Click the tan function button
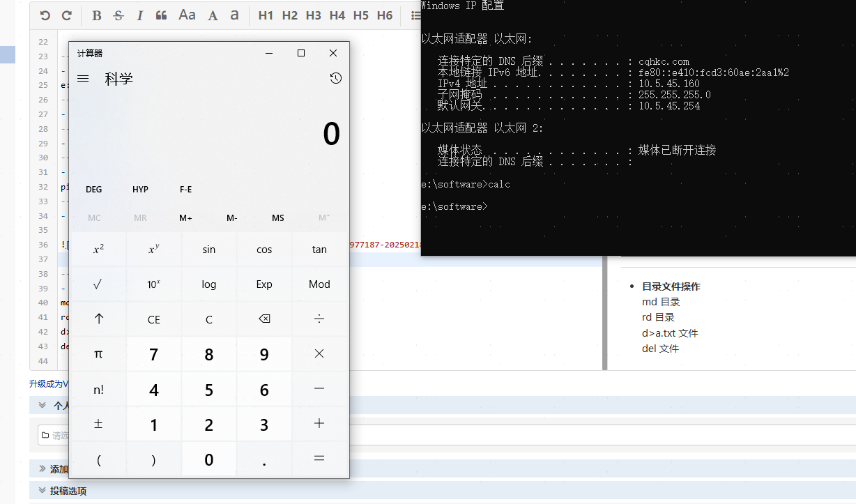 [319, 250]
